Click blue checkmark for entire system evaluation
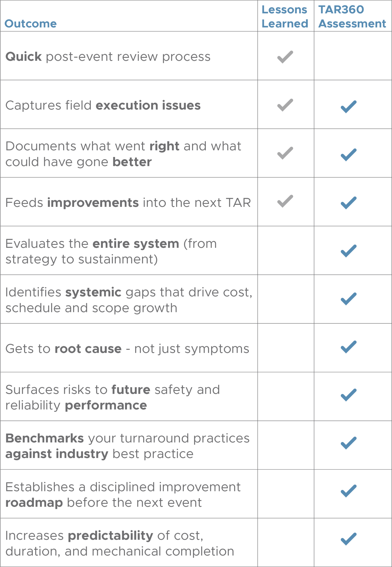This screenshot has width=392, height=567. pos(348,251)
